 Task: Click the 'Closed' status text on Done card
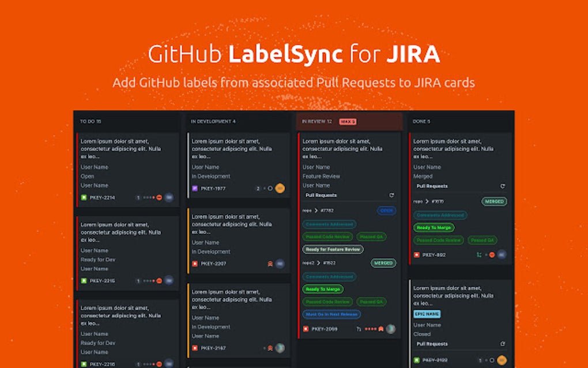pos(422,334)
